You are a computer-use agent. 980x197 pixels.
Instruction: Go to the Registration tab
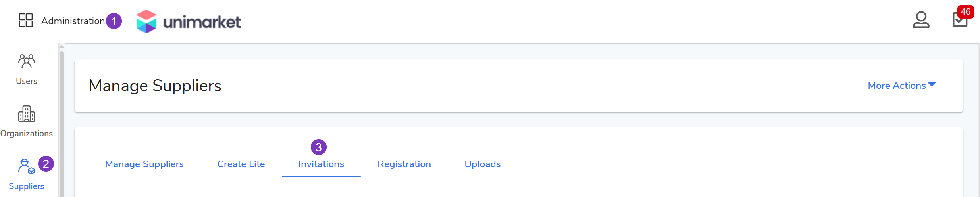[404, 164]
